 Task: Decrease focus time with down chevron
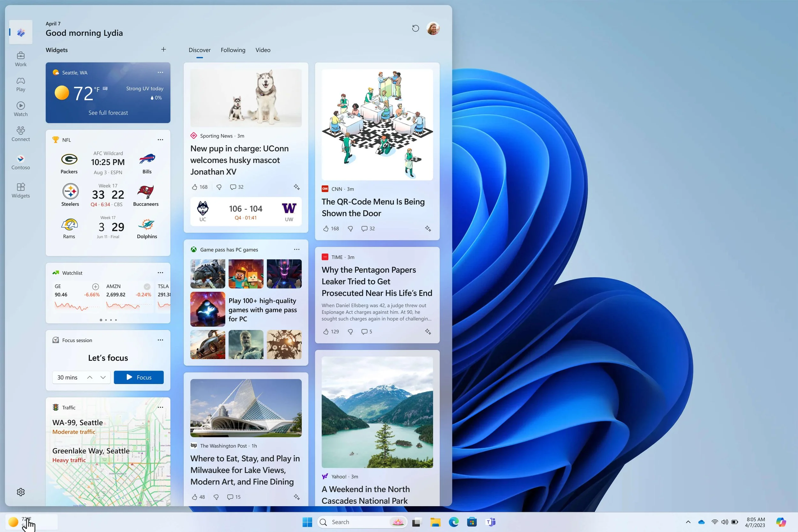click(103, 377)
